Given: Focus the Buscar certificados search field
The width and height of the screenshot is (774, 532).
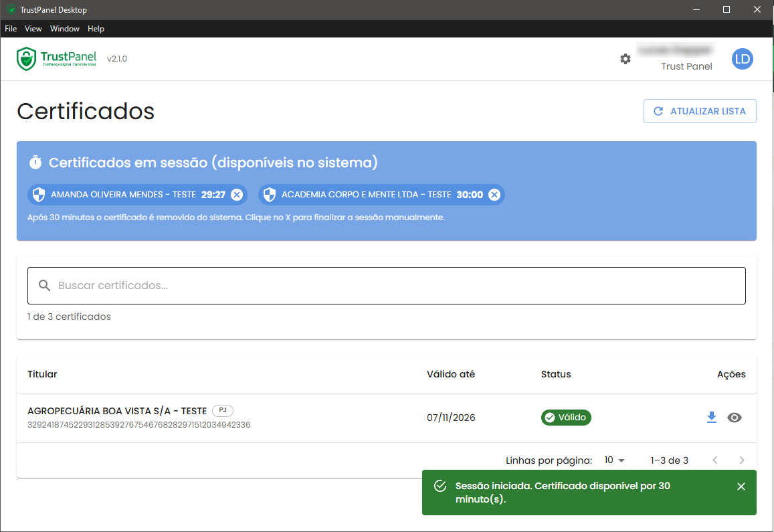Looking at the screenshot, I should point(387,286).
